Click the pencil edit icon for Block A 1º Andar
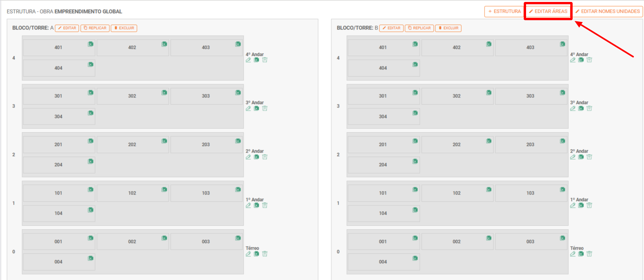This screenshot has height=280, width=644. click(248, 205)
